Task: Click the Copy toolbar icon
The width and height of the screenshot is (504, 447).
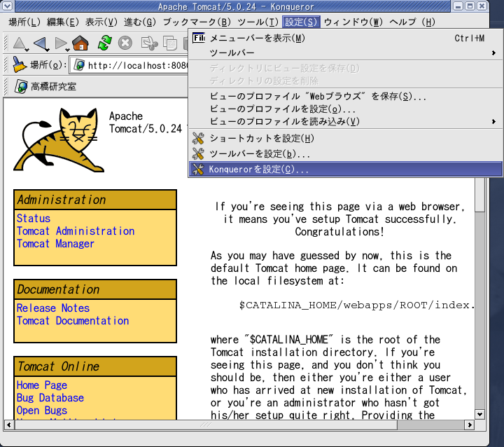Action: pos(170,43)
